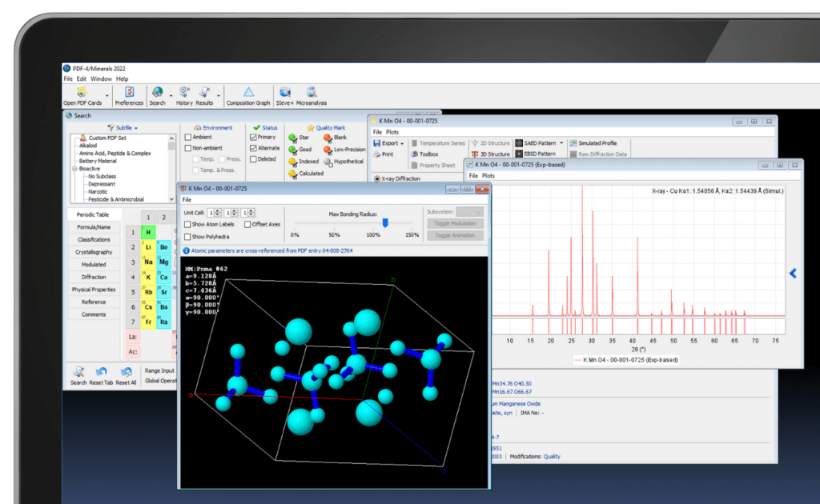Image resolution: width=820 pixels, height=504 pixels.
Task: Launch the Search tool in toolbar
Action: 157,96
